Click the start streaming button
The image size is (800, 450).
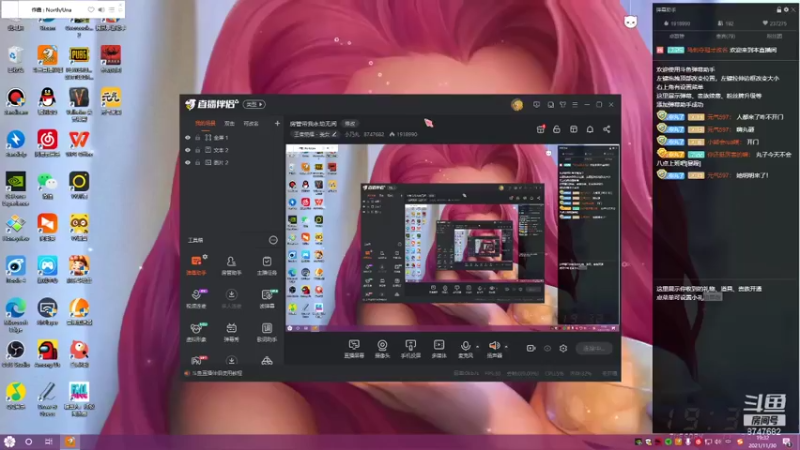594,348
